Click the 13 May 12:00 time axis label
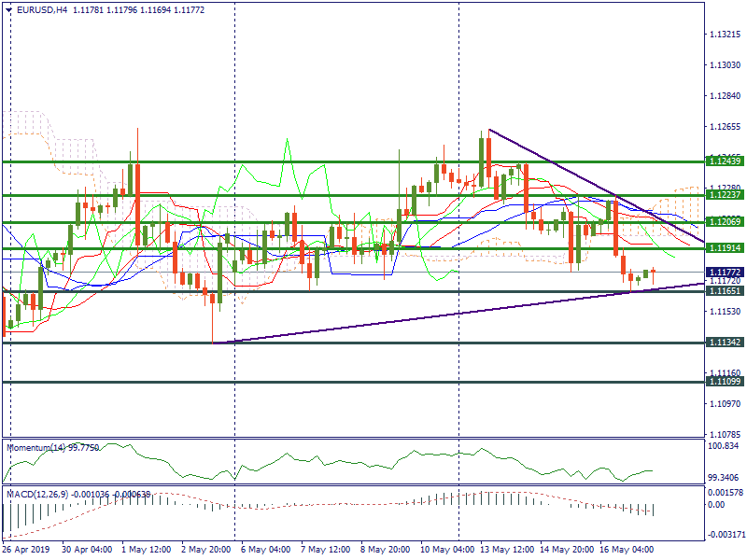Image resolution: width=747 pixels, height=560 pixels. point(508,550)
